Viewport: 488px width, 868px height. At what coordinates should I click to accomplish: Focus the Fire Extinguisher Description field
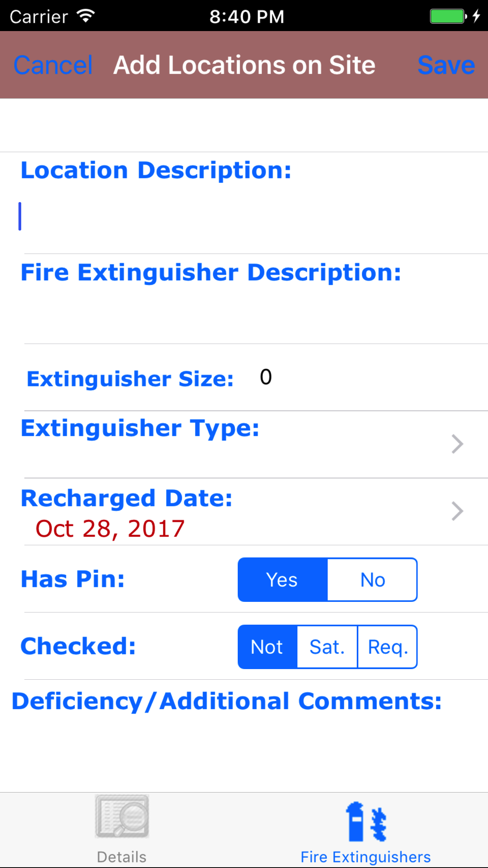pos(251,314)
